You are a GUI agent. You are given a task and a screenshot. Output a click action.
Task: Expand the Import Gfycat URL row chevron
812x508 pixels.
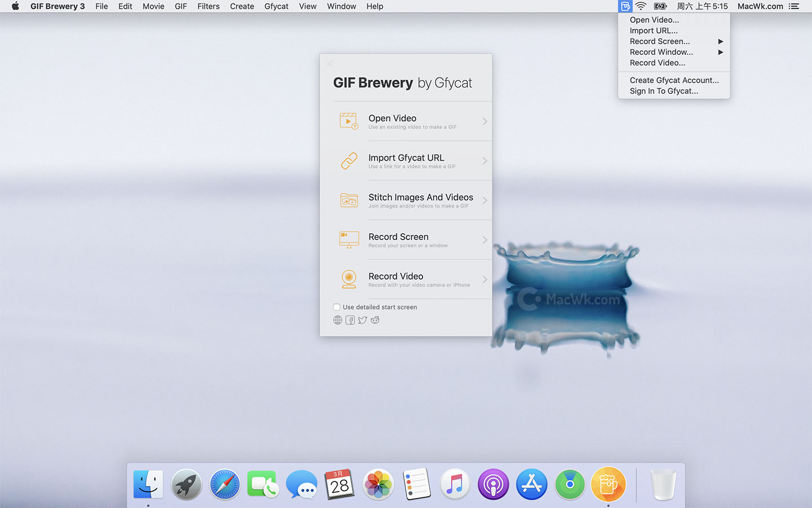484,161
